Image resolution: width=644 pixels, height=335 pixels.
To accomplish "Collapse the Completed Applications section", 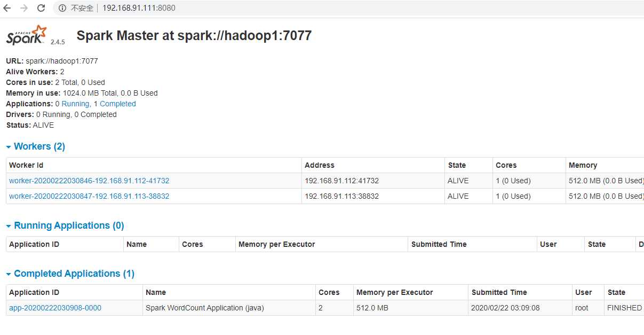I will click(x=9, y=274).
